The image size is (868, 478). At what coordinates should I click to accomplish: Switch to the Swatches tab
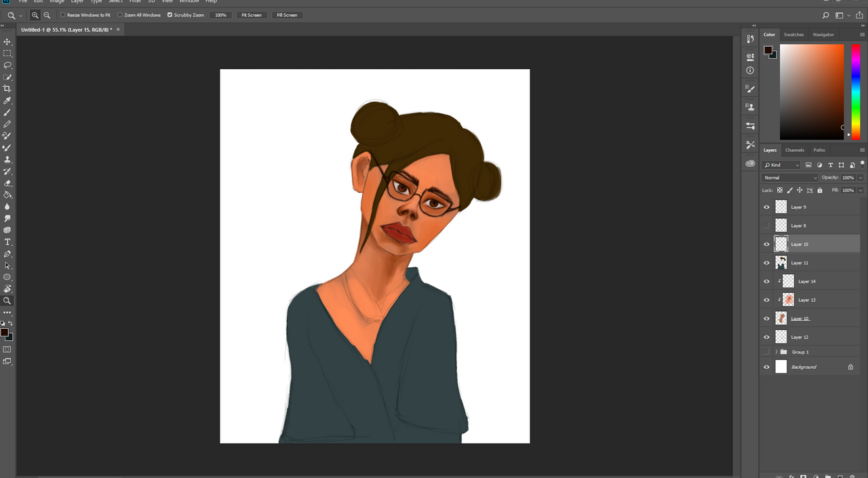[793, 35]
